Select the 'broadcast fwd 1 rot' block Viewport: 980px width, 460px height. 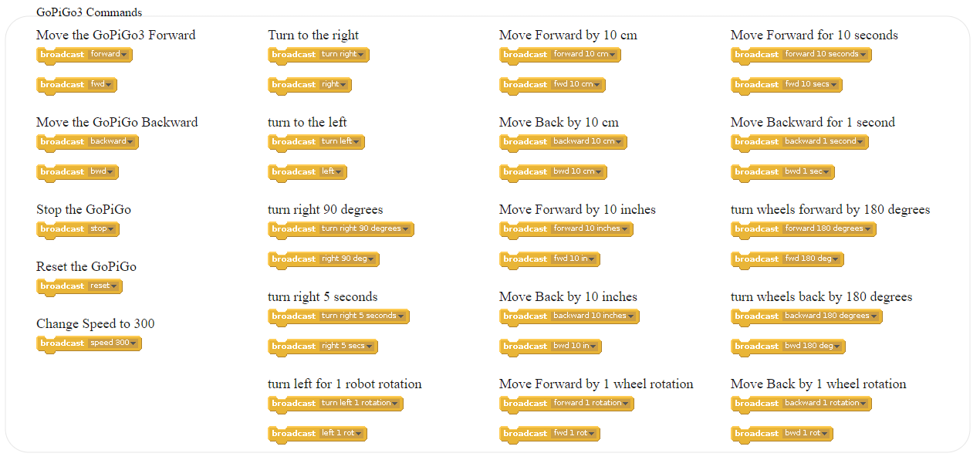[x=549, y=434]
